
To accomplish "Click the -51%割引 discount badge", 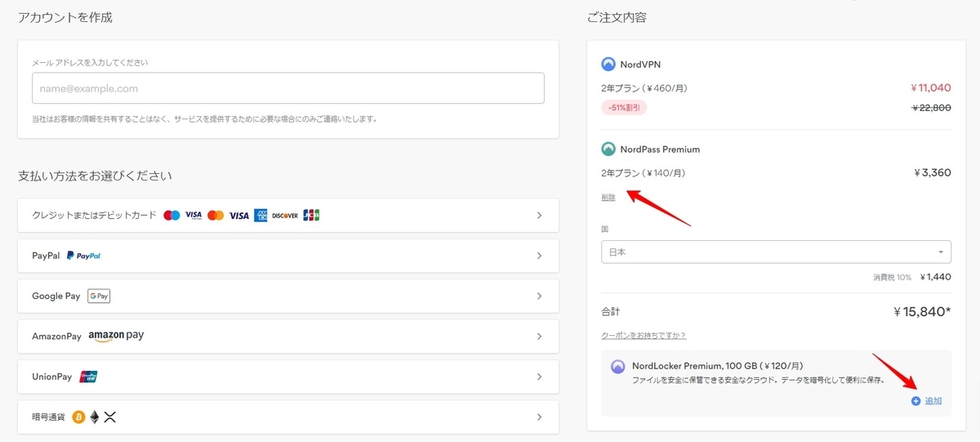I will pos(624,108).
